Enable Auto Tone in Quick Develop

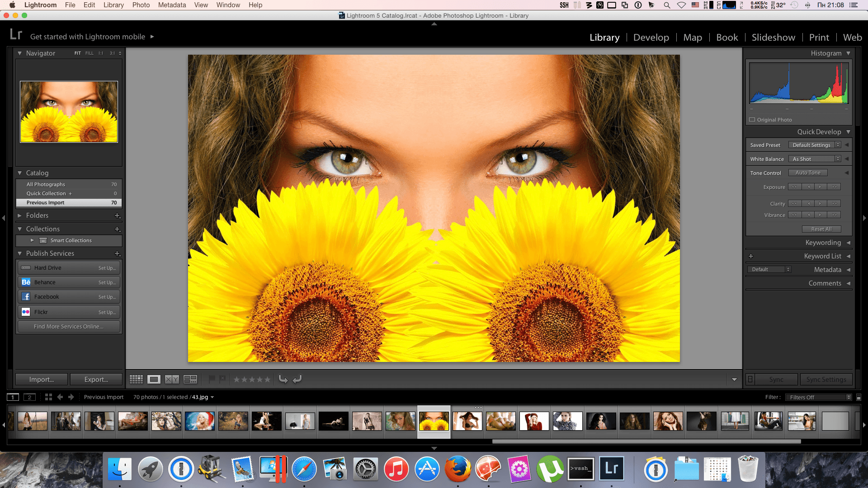coord(808,172)
